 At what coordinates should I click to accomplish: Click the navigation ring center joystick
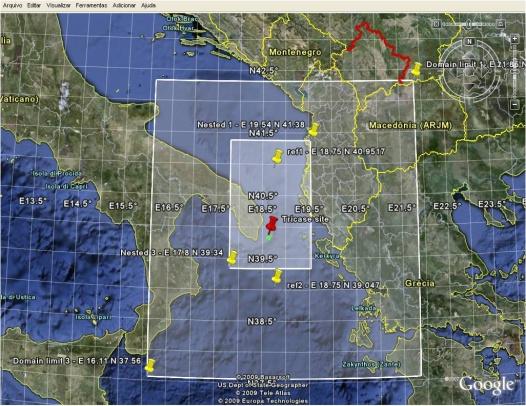(x=469, y=72)
